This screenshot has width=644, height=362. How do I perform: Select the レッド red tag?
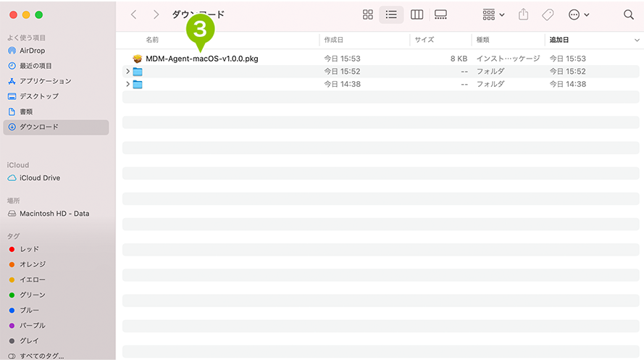tap(57, 249)
